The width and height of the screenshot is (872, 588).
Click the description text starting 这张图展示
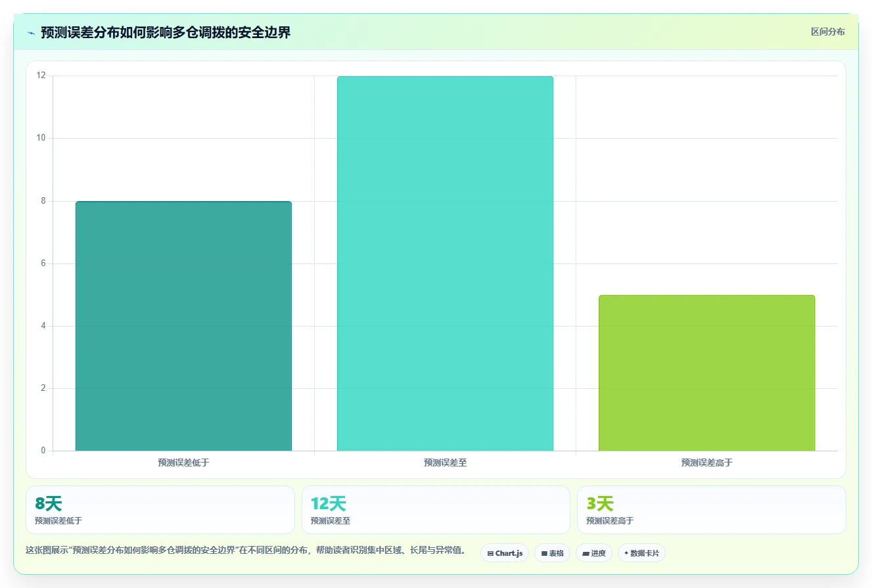[x=246, y=550]
